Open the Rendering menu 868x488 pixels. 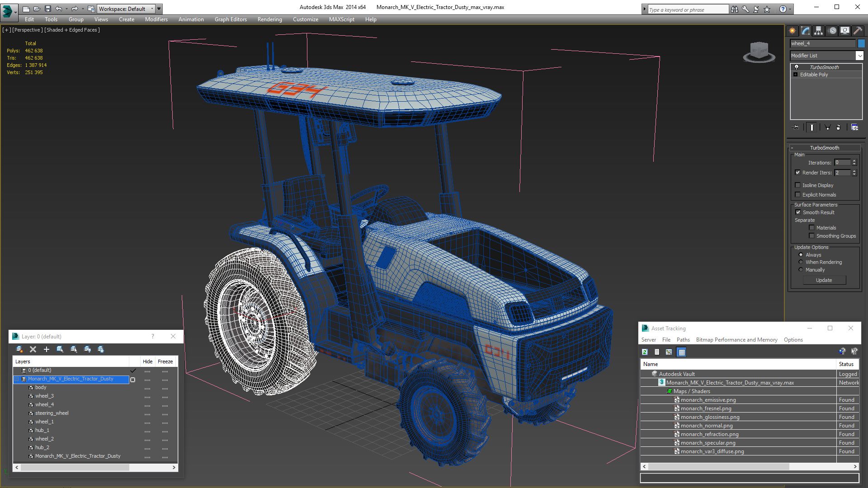click(x=270, y=19)
